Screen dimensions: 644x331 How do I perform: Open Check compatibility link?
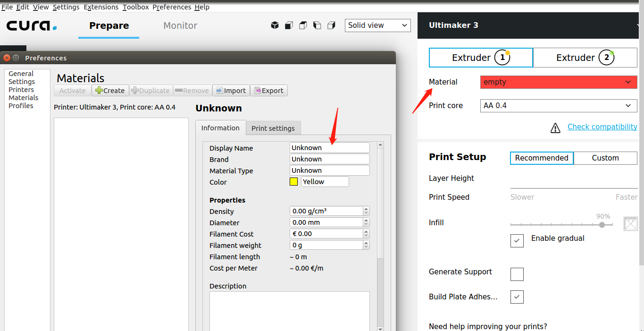602,127
